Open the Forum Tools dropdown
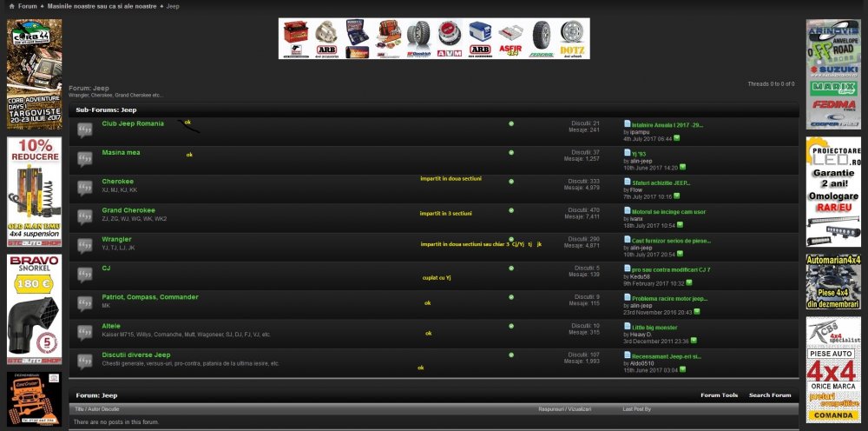The width and height of the screenshot is (868, 431). pyautogui.click(x=719, y=395)
